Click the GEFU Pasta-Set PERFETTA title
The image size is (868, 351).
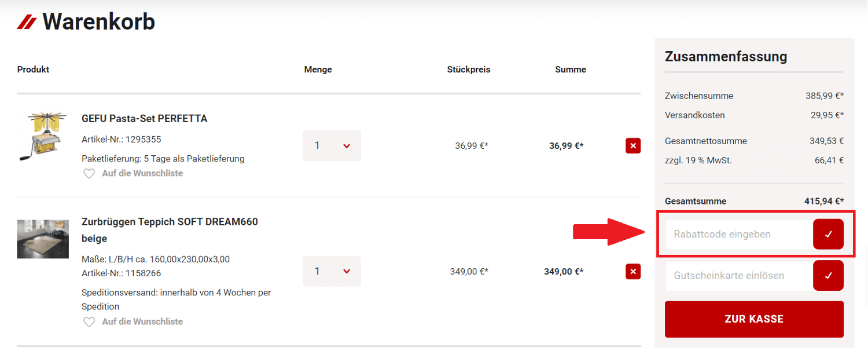144,119
